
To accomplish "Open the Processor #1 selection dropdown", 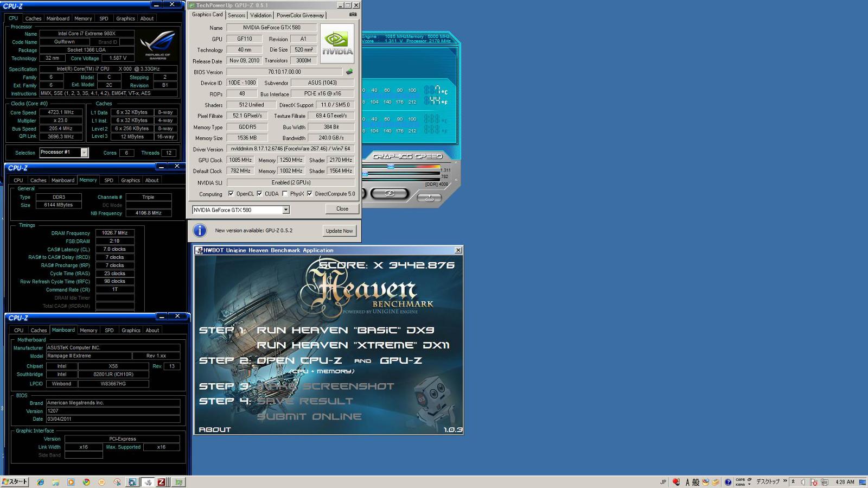I will click(x=84, y=153).
